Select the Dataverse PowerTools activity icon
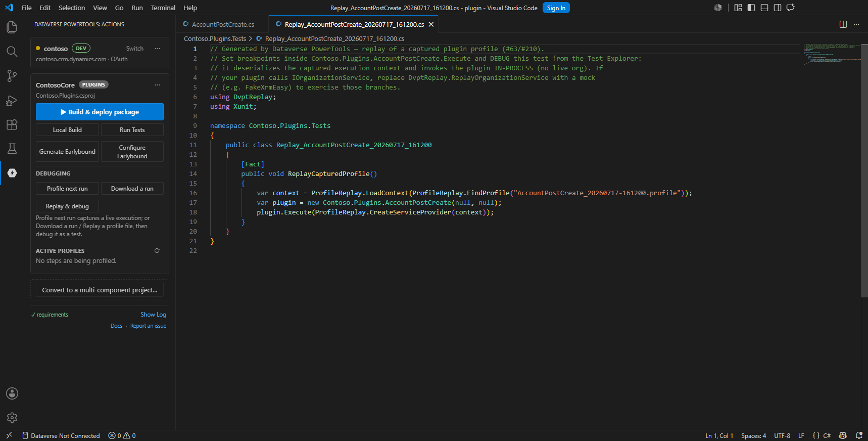 point(12,173)
